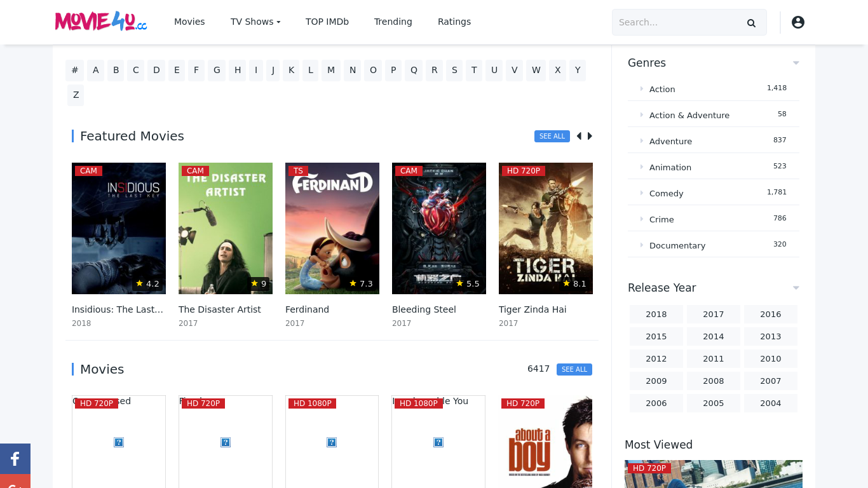This screenshot has width=868, height=488.
Task: Open The Disaster Artist poster
Action: [x=226, y=228]
